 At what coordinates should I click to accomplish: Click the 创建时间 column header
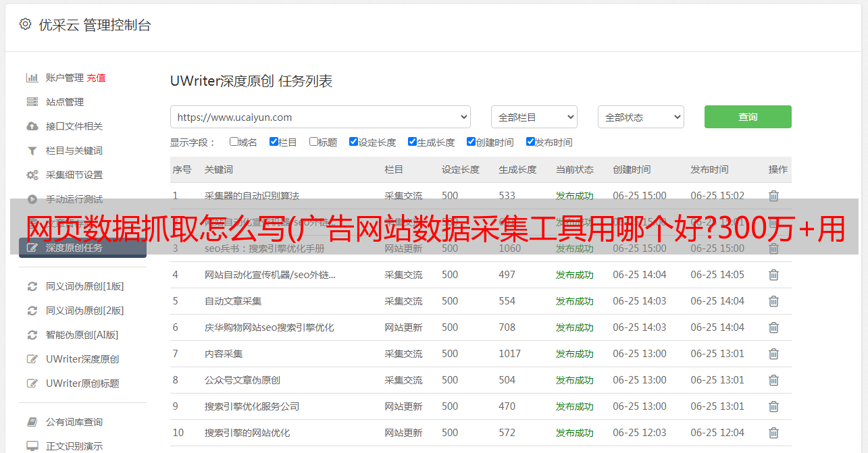click(632, 169)
